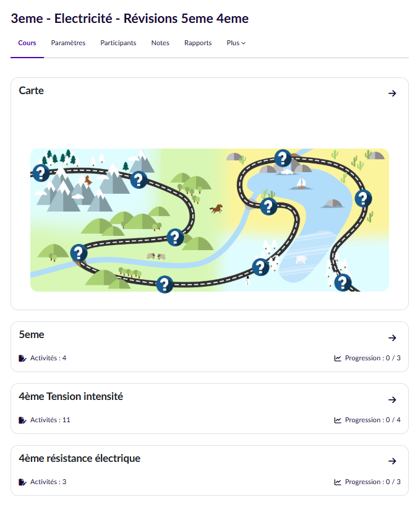
Task: Click the question marker in the desert cacti
Action: (x=362, y=198)
